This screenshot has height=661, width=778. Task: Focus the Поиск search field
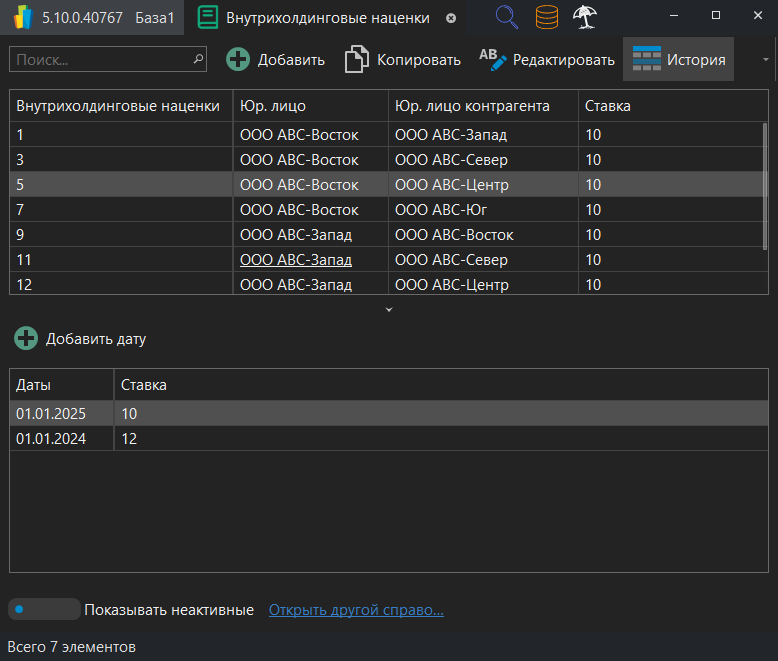(x=100, y=60)
